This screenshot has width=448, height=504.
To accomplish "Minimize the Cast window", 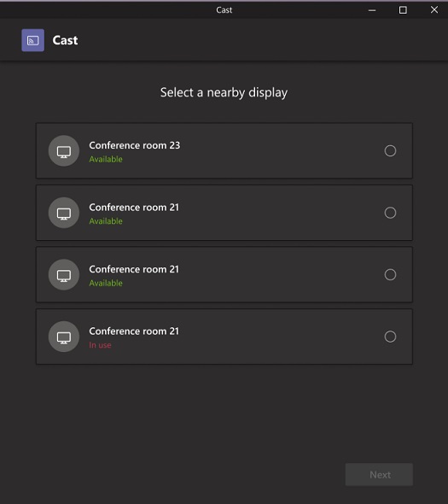I will click(x=372, y=10).
